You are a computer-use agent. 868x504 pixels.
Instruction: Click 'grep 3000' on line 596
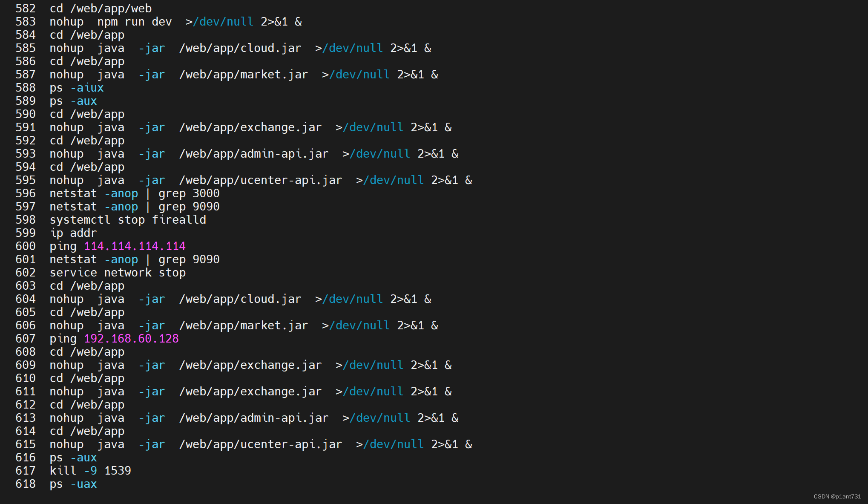pos(189,193)
